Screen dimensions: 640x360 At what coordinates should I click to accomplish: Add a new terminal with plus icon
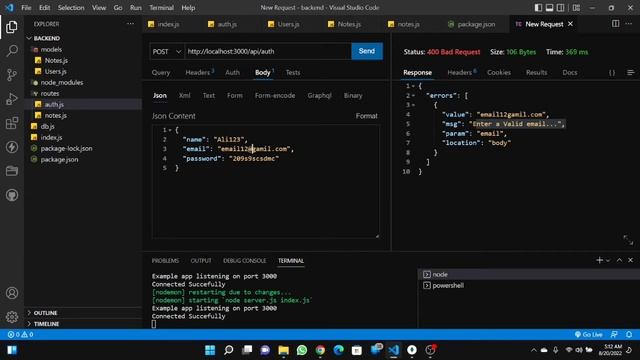coord(599,260)
